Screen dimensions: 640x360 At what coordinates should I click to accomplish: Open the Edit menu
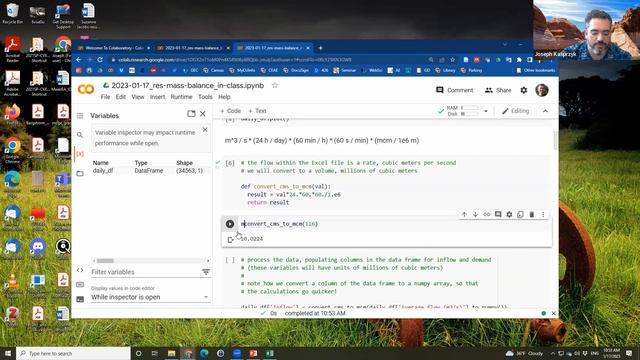point(120,97)
